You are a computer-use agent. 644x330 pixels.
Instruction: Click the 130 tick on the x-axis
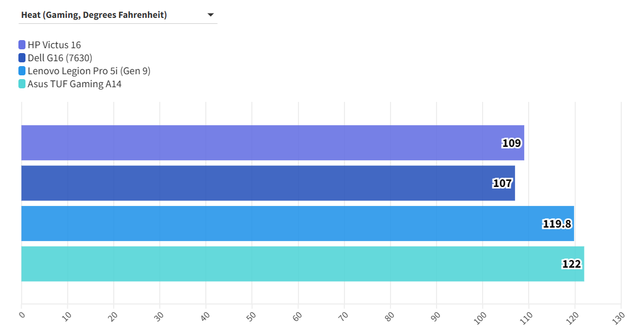click(x=620, y=315)
